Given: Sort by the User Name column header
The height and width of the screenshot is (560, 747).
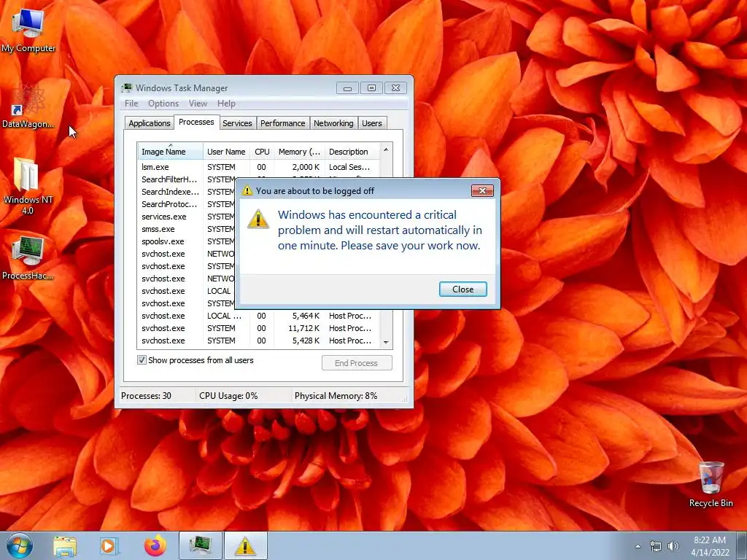Looking at the screenshot, I should [226, 152].
